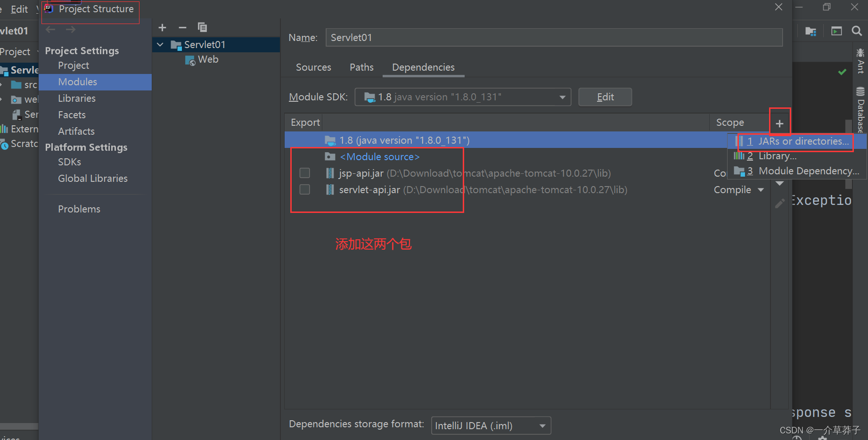Image resolution: width=868 pixels, height=440 pixels.
Task: Click the module Name input field
Action: [554, 37]
